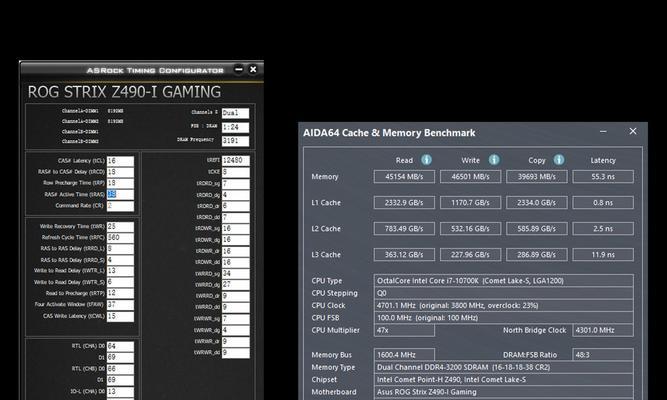Select the tRDRD_dr field
Image resolution: width=667 pixels, height=400 pixels.
[236, 206]
